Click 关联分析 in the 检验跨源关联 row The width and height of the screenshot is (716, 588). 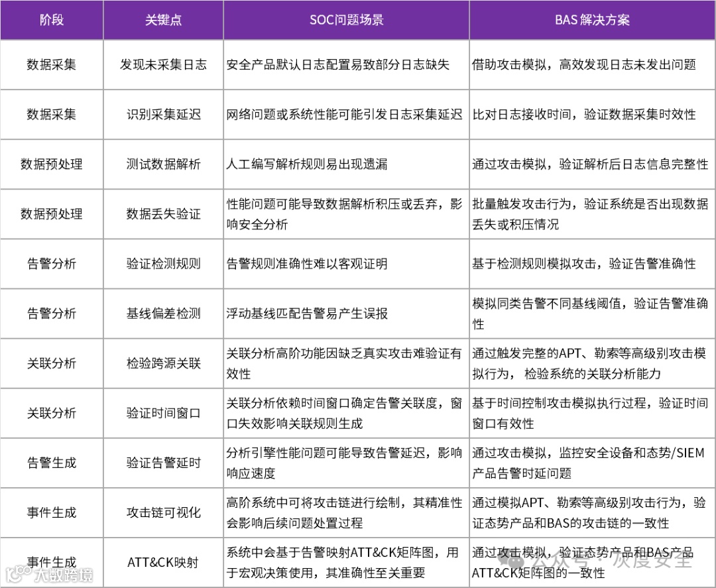pyautogui.click(x=52, y=363)
